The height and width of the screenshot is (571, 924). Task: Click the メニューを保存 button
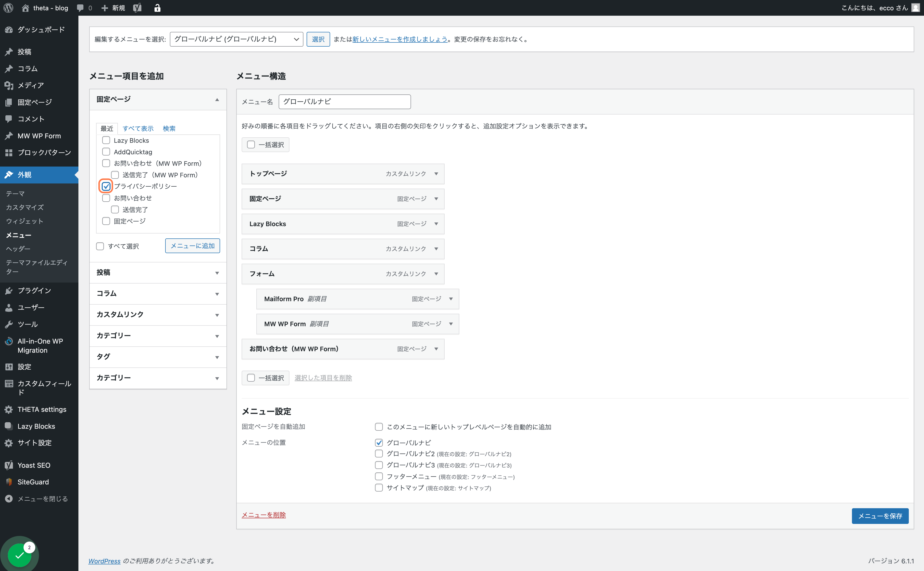point(880,516)
